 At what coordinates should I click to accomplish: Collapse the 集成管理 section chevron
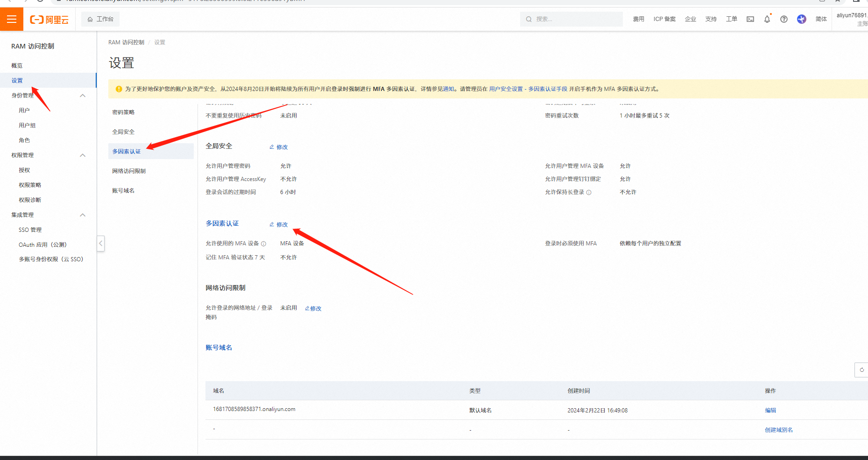(x=83, y=215)
